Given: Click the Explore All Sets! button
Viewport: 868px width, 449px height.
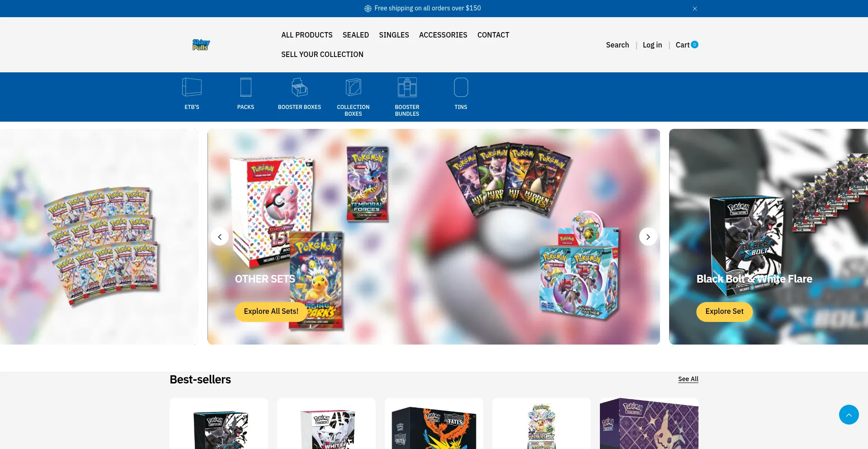Looking at the screenshot, I should click(271, 312).
